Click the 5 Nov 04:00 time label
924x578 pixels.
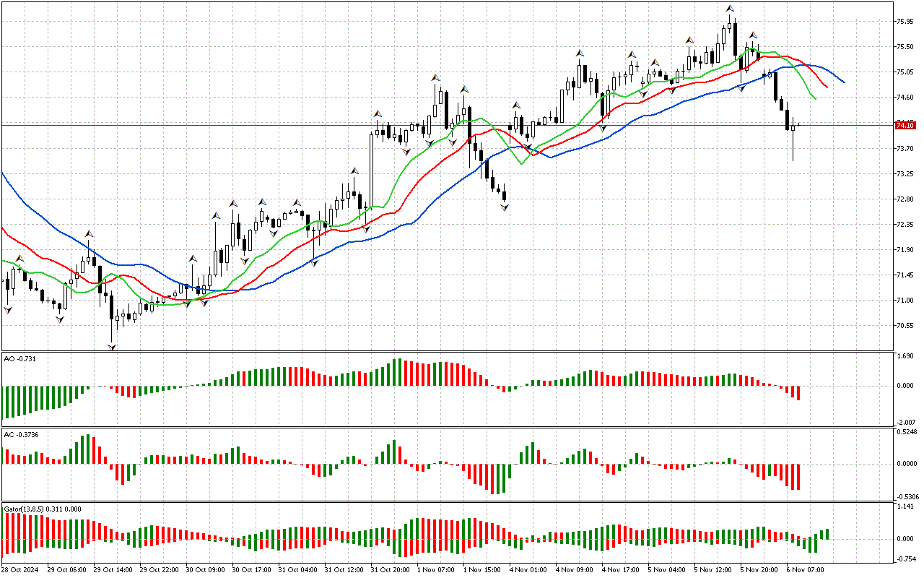[x=667, y=569]
